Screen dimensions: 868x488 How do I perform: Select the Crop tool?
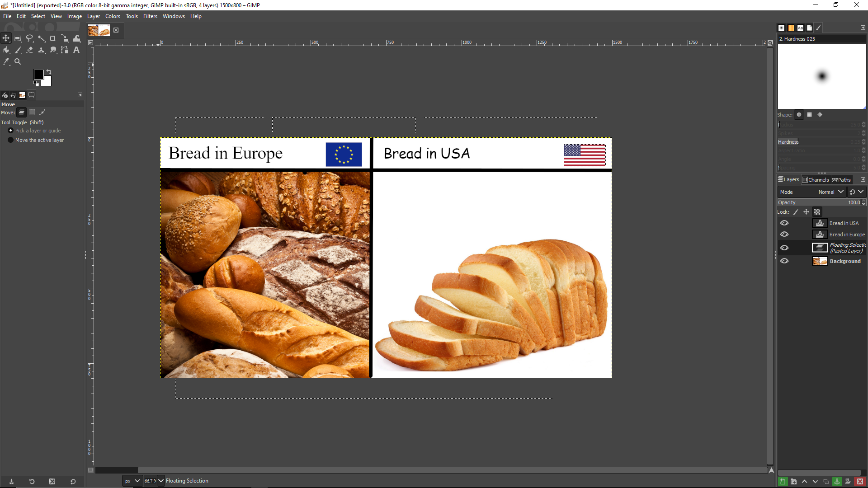coord(53,38)
